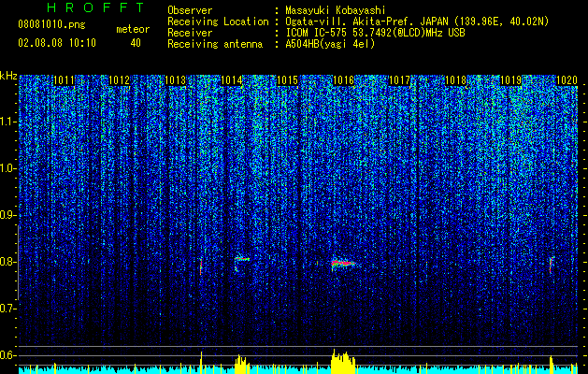The width and height of the screenshot is (588, 374).
Task: Click the meteor label
Action: [x=133, y=29]
